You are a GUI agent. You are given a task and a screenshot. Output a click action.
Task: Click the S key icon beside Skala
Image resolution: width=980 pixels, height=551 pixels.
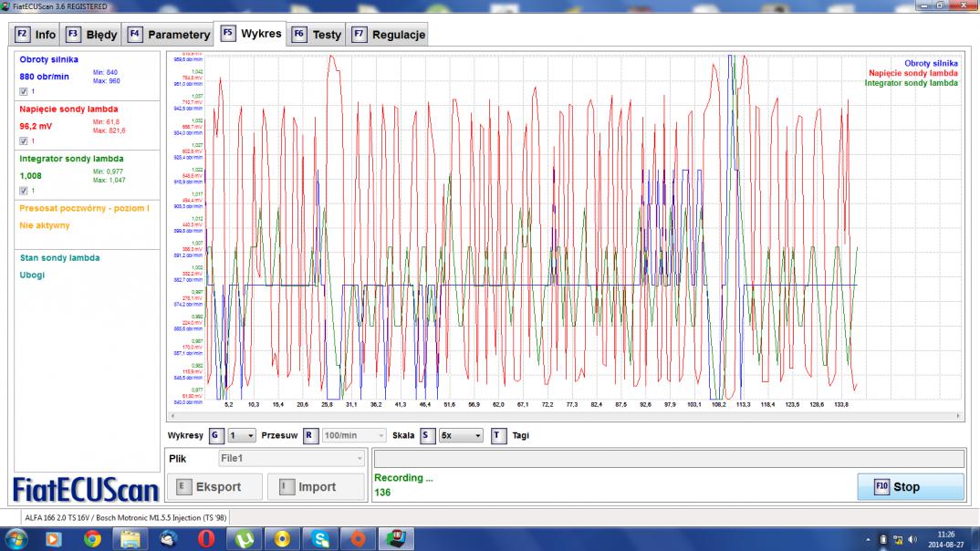(426, 436)
